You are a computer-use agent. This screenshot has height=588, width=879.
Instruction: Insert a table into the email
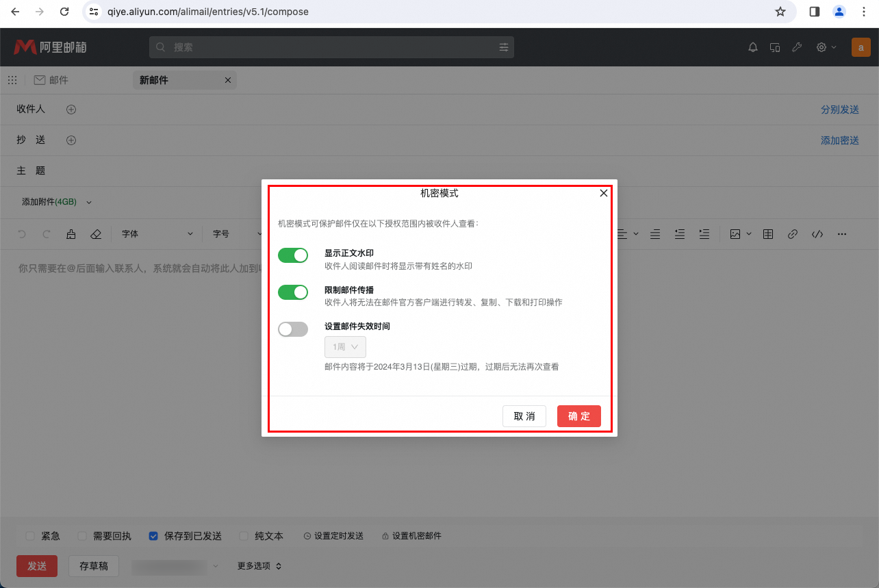click(x=767, y=233)
